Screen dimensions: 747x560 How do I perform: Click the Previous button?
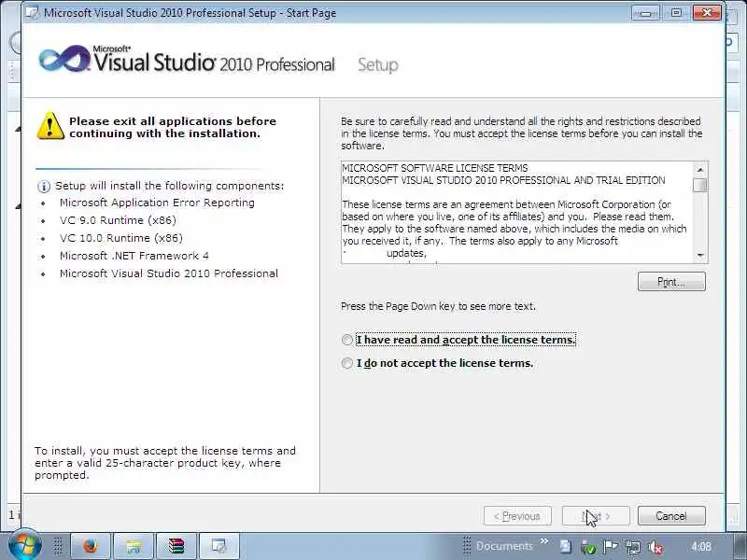tap(517, 516)
